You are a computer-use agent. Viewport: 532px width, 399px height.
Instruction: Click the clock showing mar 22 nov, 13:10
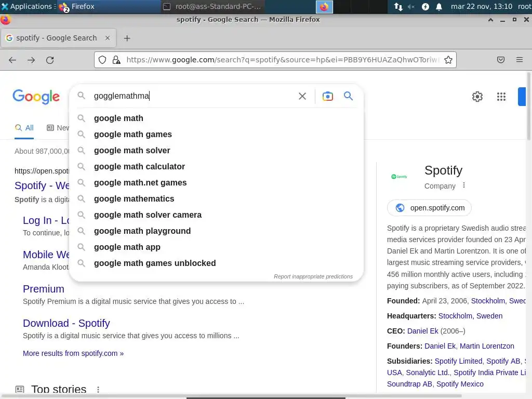click(481, 6)
